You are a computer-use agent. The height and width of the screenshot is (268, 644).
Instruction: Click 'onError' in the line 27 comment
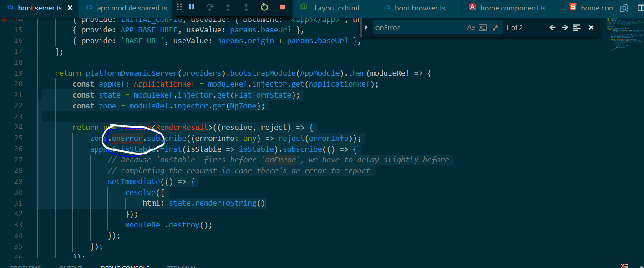coord(280,160)
